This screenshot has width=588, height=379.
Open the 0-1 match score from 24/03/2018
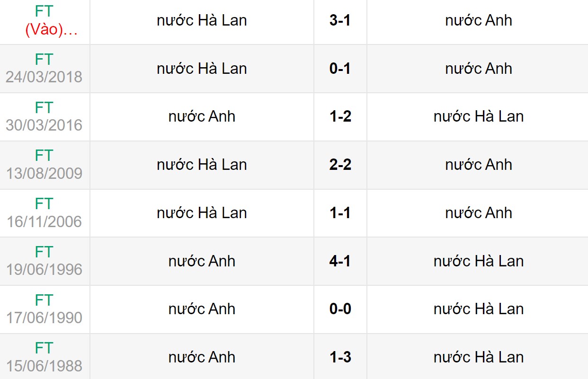[340, 69]
